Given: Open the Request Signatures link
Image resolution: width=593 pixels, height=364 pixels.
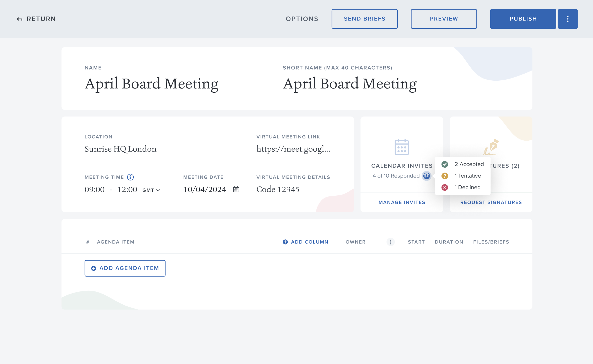Looking at the screenshot, I should coord(491,202).
